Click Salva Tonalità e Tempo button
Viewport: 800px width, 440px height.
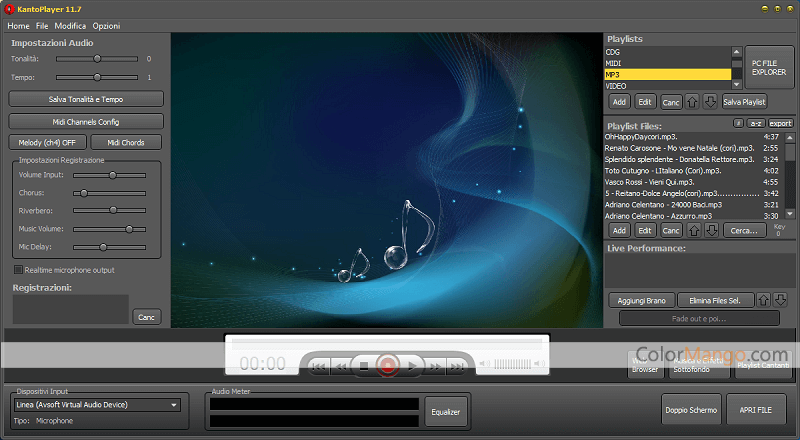(x=86, y=99)
